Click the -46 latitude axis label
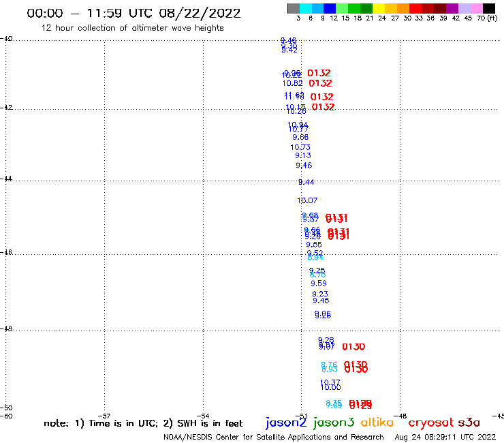The image size is (504, 443). (6, 252)
